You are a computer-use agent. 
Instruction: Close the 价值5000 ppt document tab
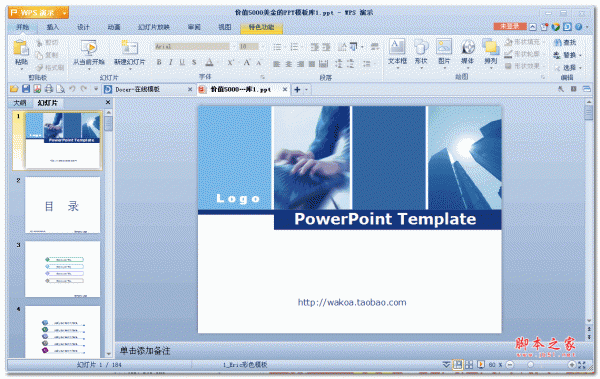pyautogui.click(x=285, y=90)
